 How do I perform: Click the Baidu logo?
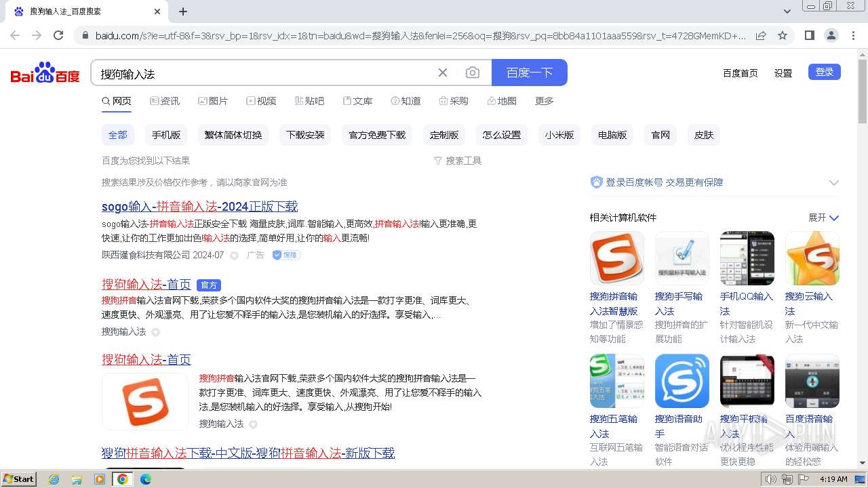click(x=45, y=73)
